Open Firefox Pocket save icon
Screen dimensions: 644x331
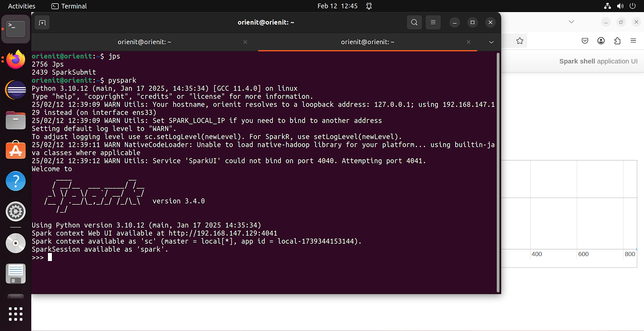tap(585, 41)
